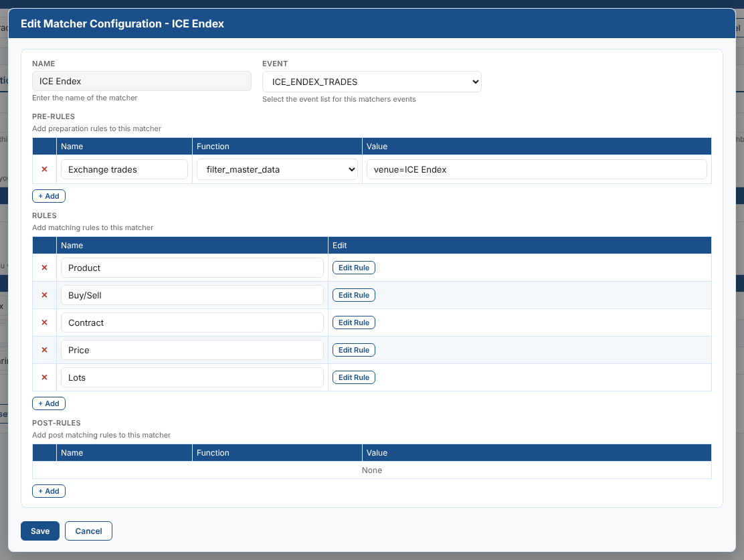Click the Contract rule name field
The image size is (744, 560).
point(192,322)
